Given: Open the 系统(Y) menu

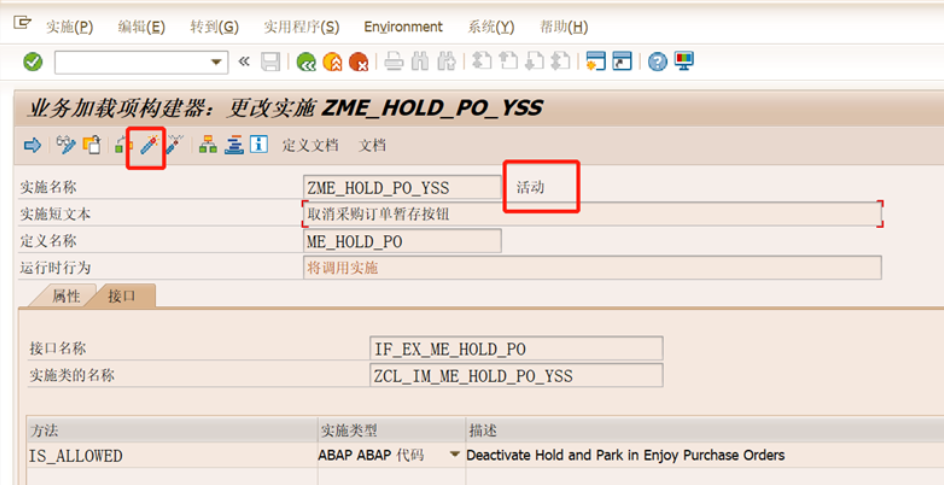Looking at the screenshot, I should point(491,27).
